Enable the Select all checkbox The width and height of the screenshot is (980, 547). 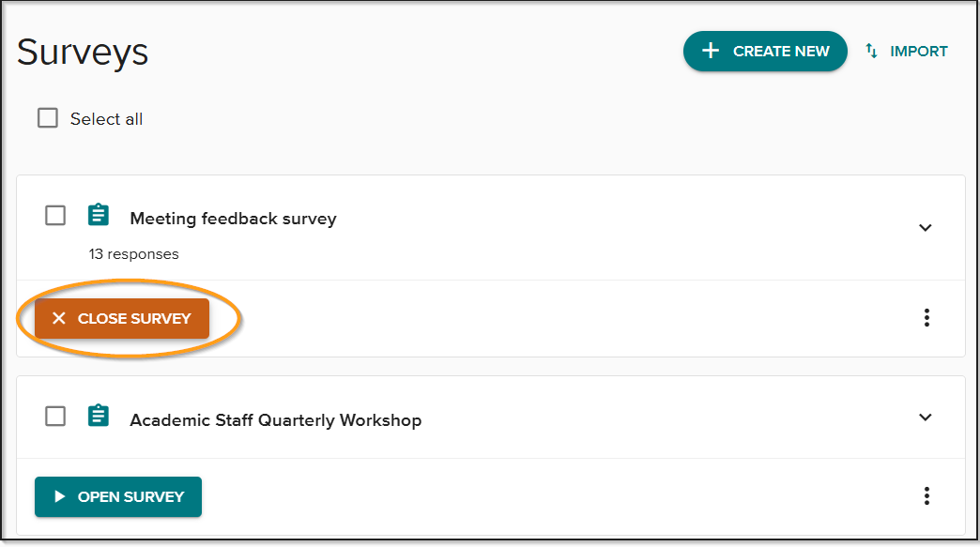click(47, 117)
